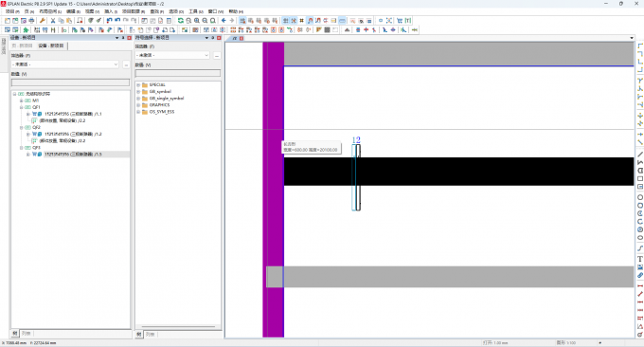Expand the M1 device node

click(x=22, y=100)
